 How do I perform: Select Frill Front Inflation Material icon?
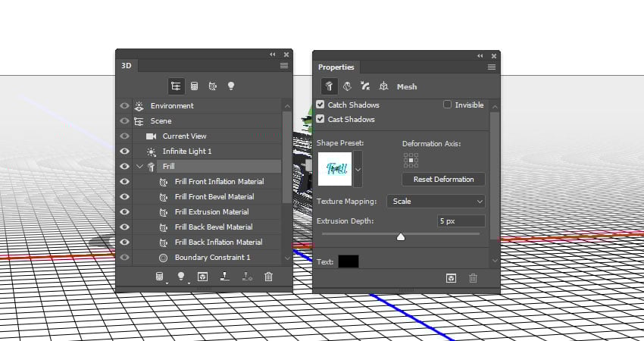[x=164, y=182]
